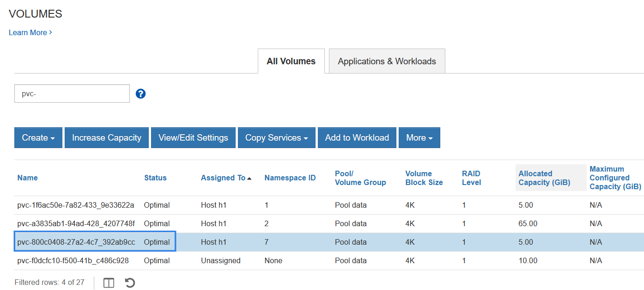This screenshot has width=644, height=290.
Task: Sort by the Status column header
Action: 155,178
